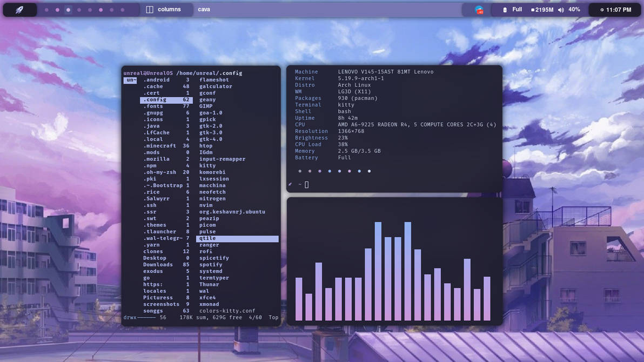Click the 1366×768 resolution value
The image size is (644, 362).
point(351,131)
